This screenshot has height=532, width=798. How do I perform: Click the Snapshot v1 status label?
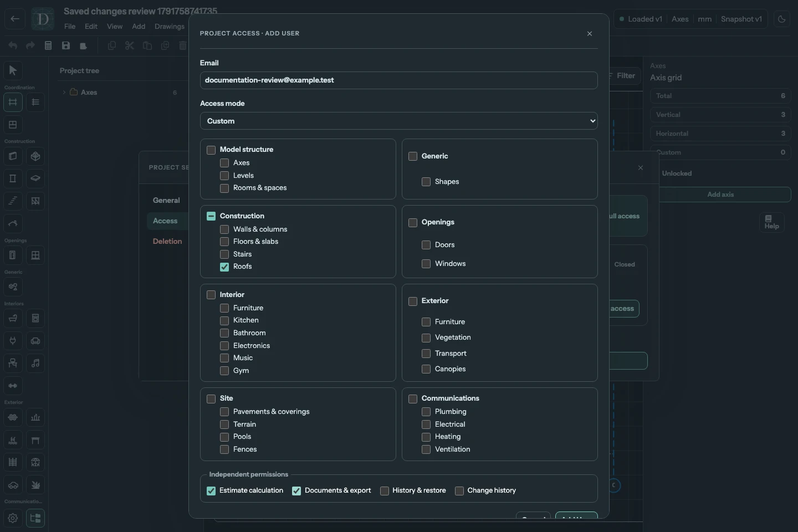point(741,19)
